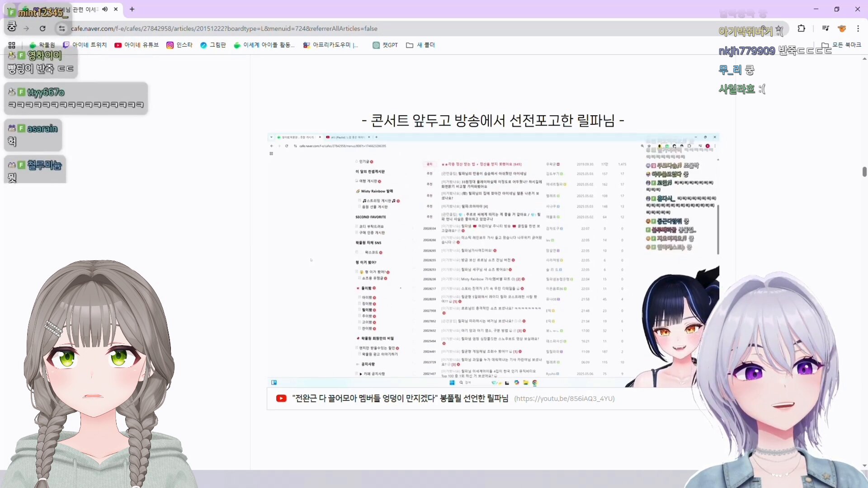868x488 pixels.
Task: Open the 아이네 트위치 bookmark
Action: (x=85, y=45)
